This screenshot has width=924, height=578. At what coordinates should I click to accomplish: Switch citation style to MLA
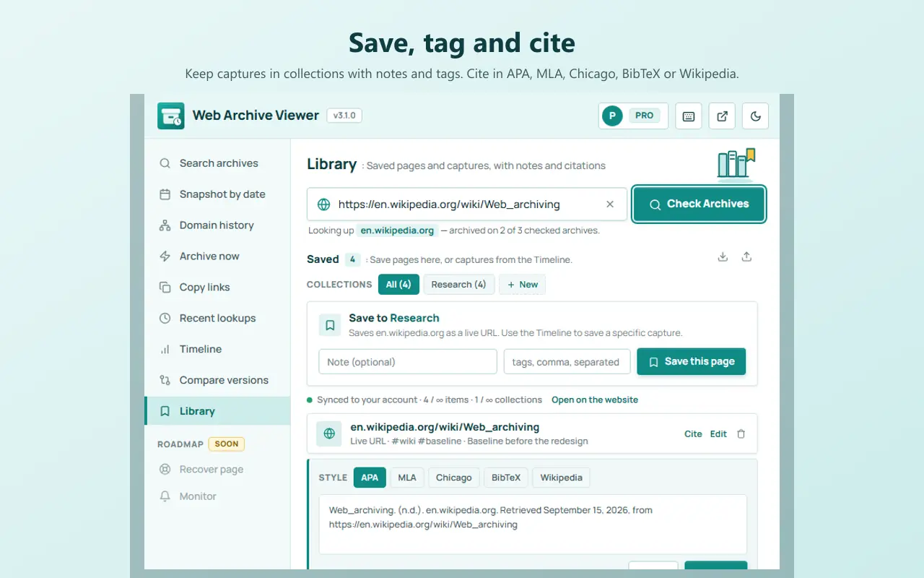point(407,478)
